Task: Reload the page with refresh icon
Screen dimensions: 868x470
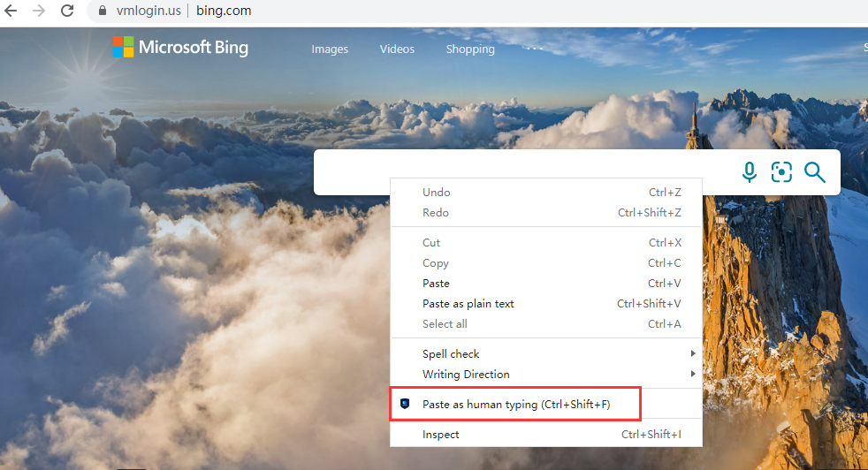Action: point(67,11)
